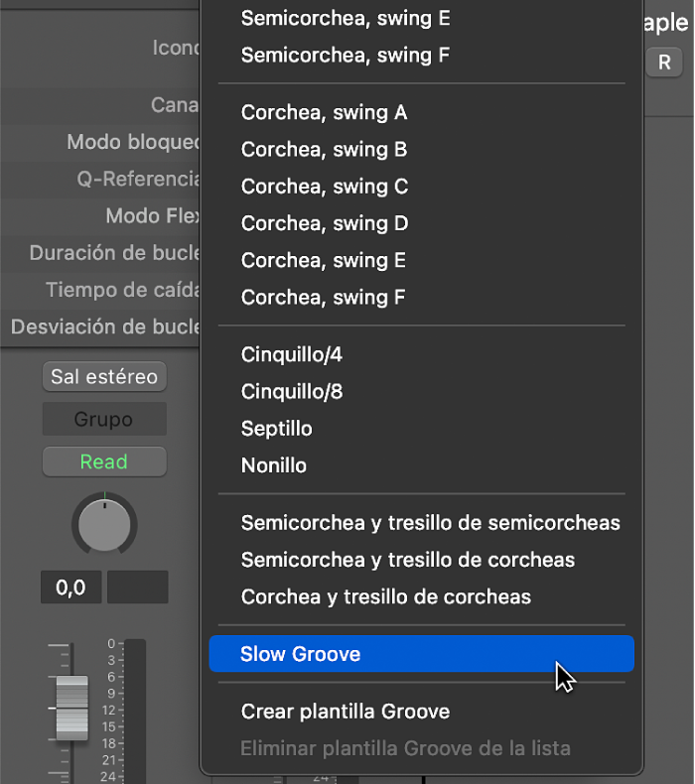Select Semicorchea y tresillo de semicorcheas
The image size is (695, 784).
[430, 523]
